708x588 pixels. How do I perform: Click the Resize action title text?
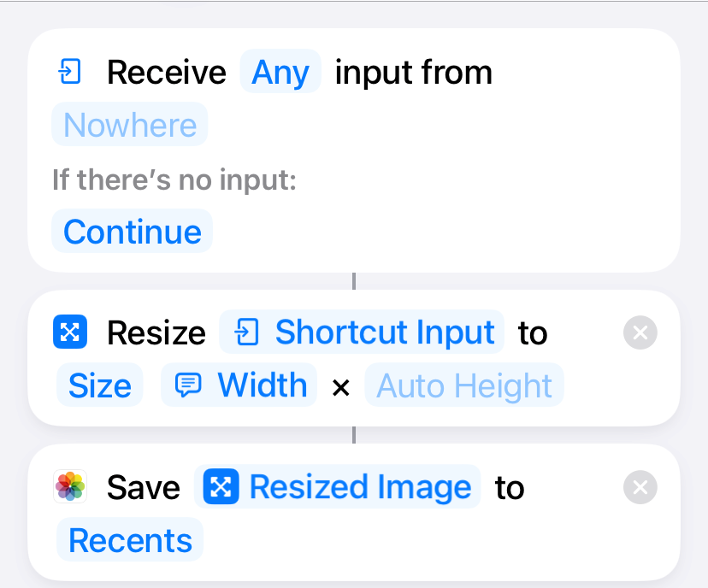coord(156,333)
